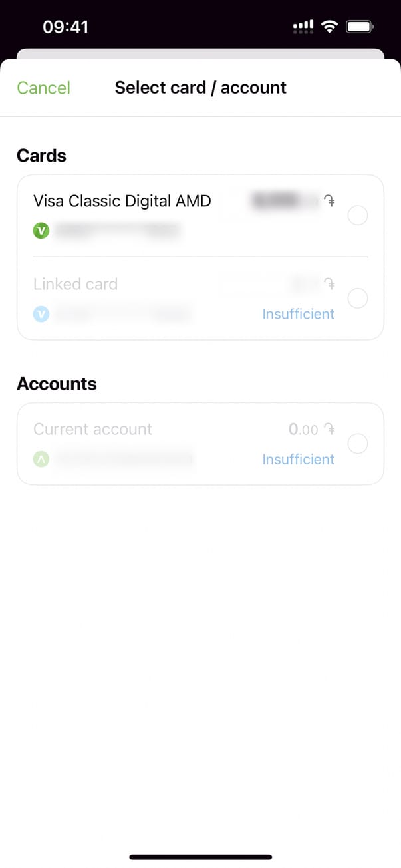
Task: Tap the Cards section heading
Action: tap(41, 156)
